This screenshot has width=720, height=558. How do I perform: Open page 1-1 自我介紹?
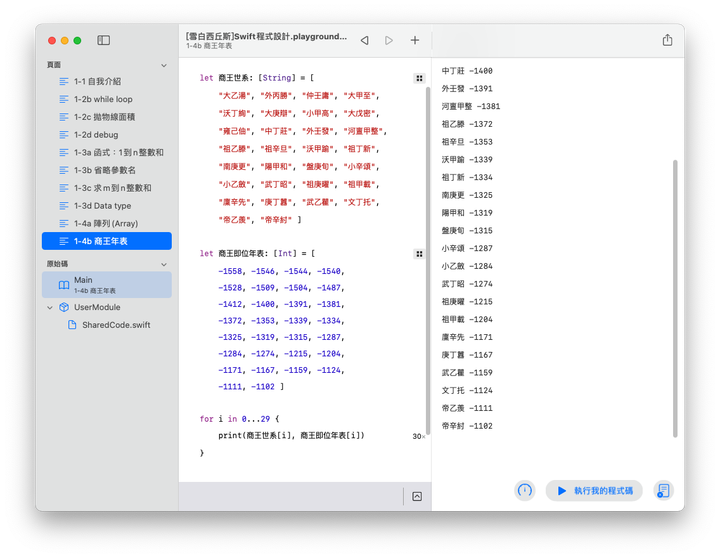107,81
